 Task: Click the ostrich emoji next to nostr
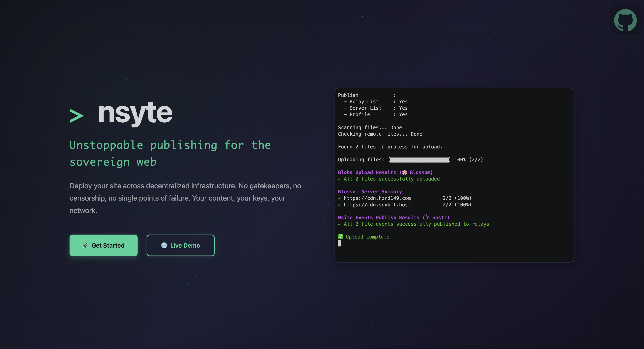(x=427, y=217)
